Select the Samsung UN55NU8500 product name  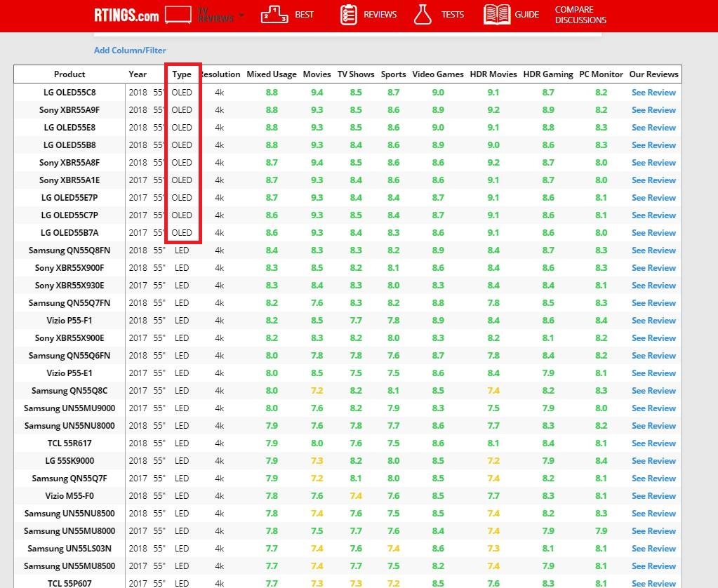(69, 514)
